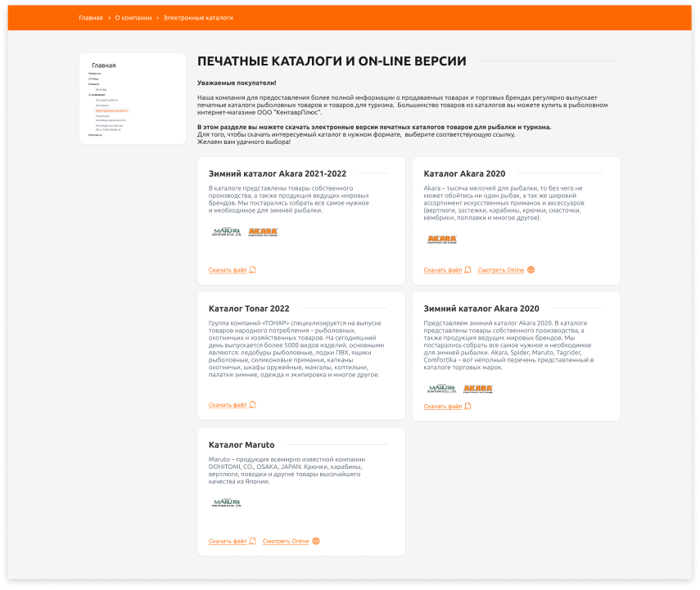
Task: Click file icon in Каталог Tonar 2022 card
Action: click(253, 405)
